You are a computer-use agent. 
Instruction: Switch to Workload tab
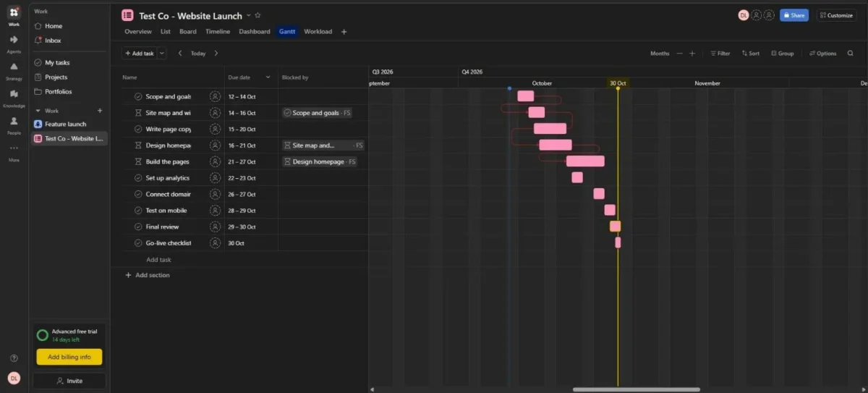[318, 32]
